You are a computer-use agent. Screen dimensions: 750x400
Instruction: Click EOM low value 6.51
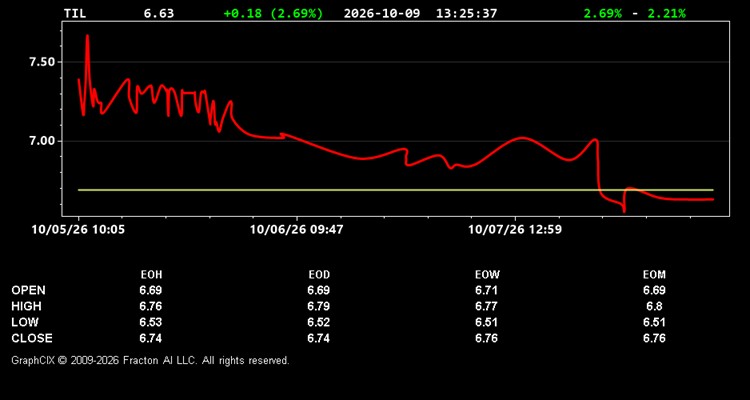654,322
